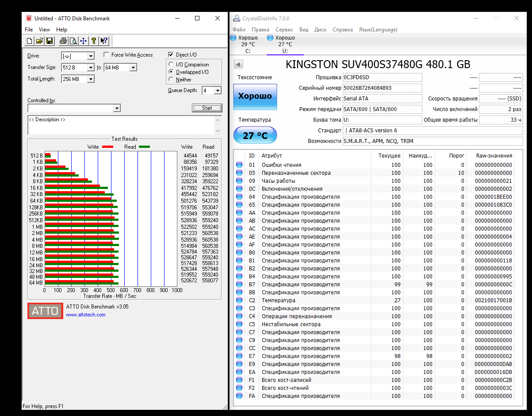Click the previous disk arrow button
The width and height of the screenshot is (532, 416).
tap(238, 65)
